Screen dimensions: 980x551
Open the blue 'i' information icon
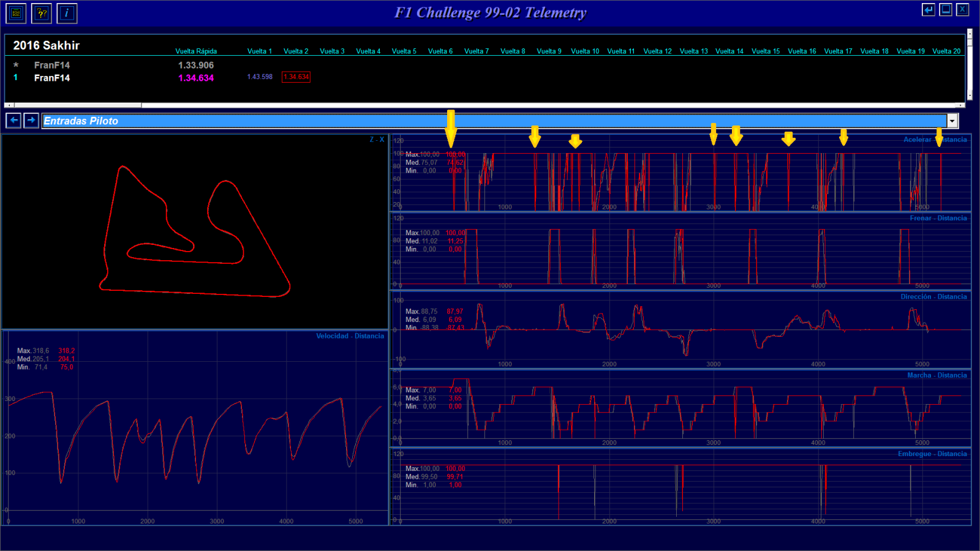pos(67,13)
